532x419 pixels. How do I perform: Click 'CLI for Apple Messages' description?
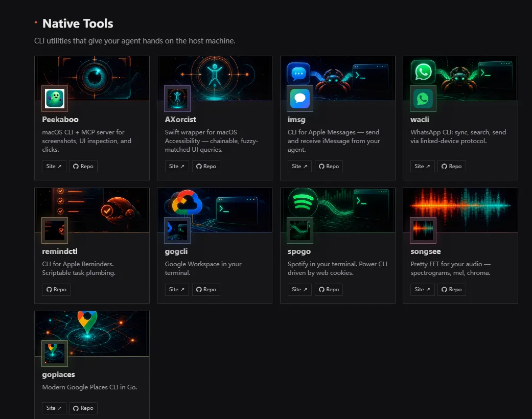click(334, 141)
